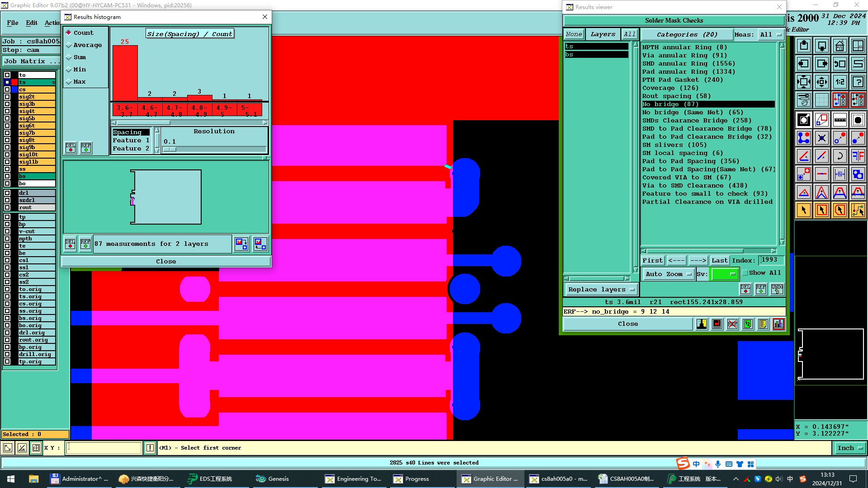This screenshot has width=868, height=488.
Task: Toggle visibility box of sig2t layer
Action: [7, 97]
